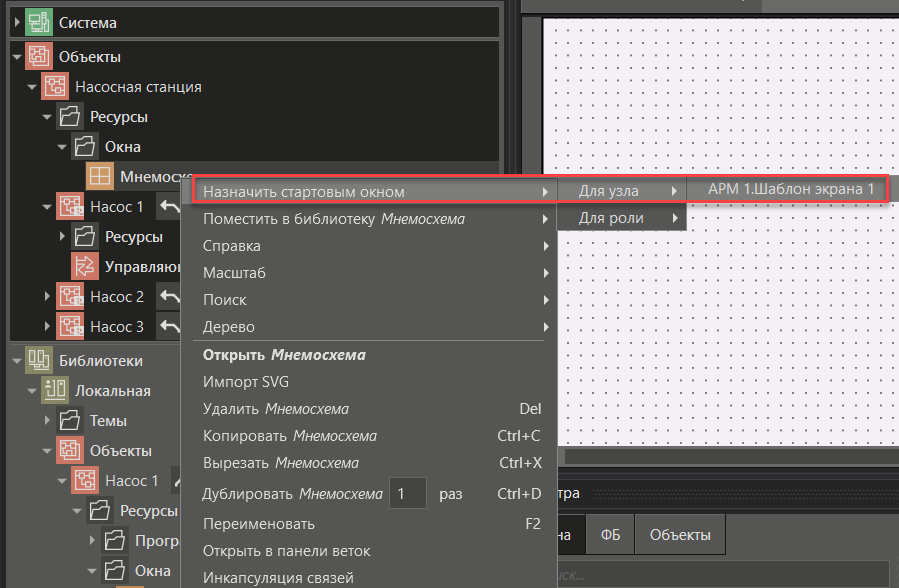Click the Объекты root icon
899x588 pixels.
(39, 57)
